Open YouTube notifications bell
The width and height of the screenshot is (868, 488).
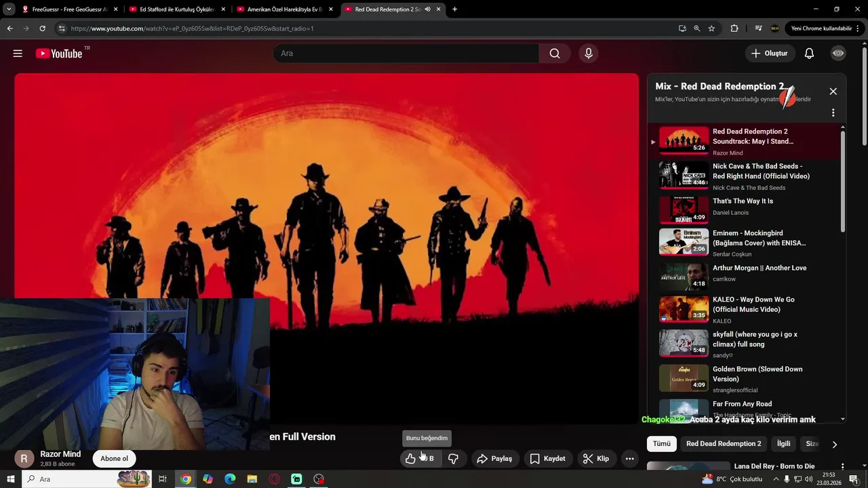809,54
